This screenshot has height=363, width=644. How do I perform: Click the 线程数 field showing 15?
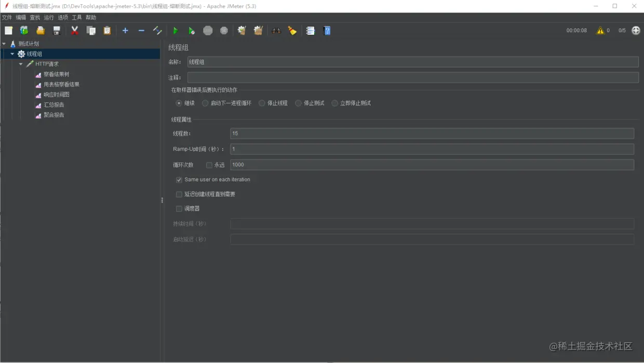(432, 133)
